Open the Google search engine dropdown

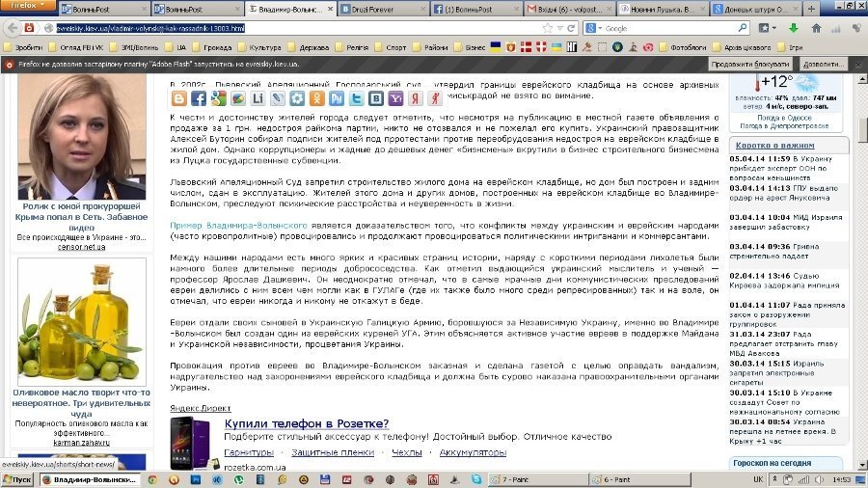pos(595,28)
